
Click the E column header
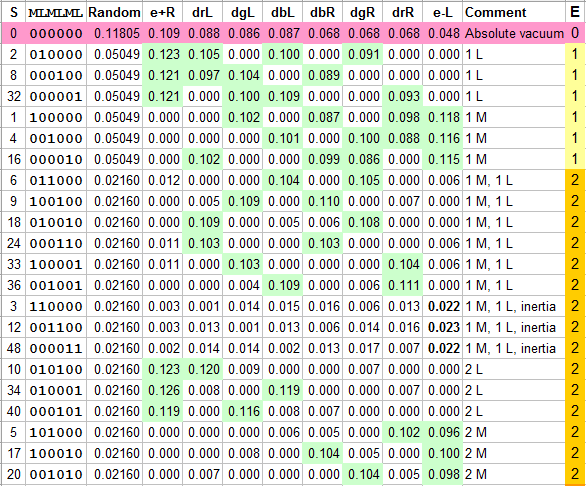575,12
